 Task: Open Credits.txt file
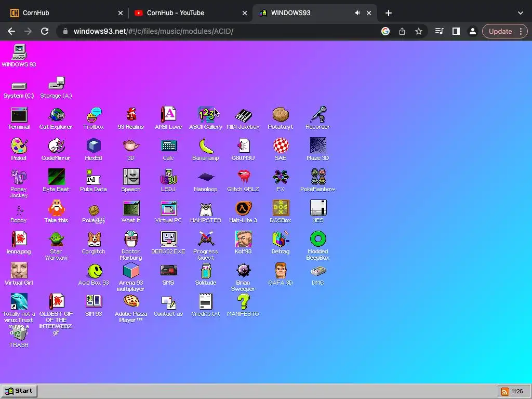coord(206,305)
